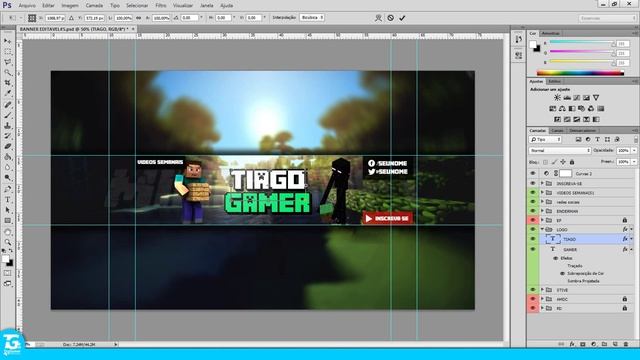Open the Filtro menu
The width and height of the screenshot is (640, 360).
[160, 6]
